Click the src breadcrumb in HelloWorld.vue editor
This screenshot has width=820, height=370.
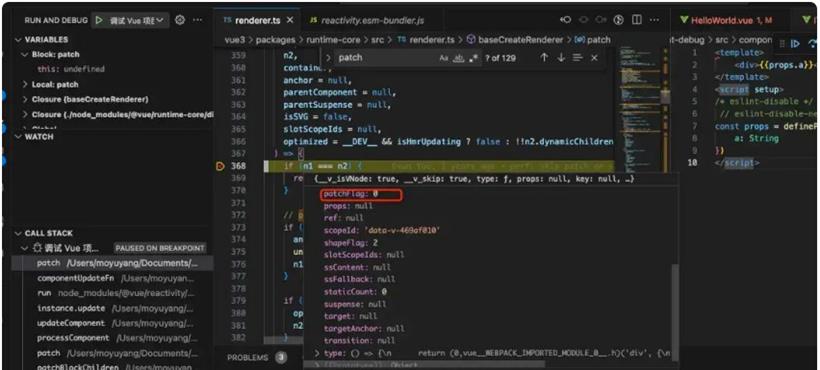point(721,40)
